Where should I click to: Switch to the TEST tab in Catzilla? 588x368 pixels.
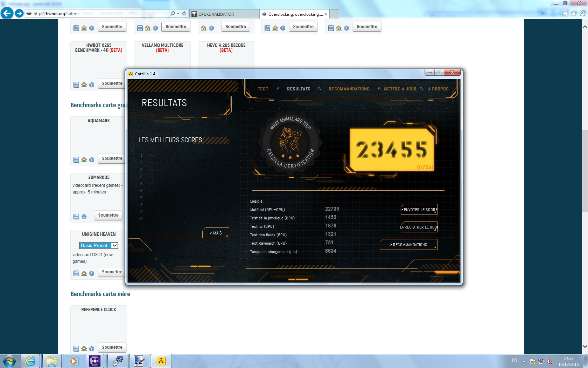[x=263, y=89]
